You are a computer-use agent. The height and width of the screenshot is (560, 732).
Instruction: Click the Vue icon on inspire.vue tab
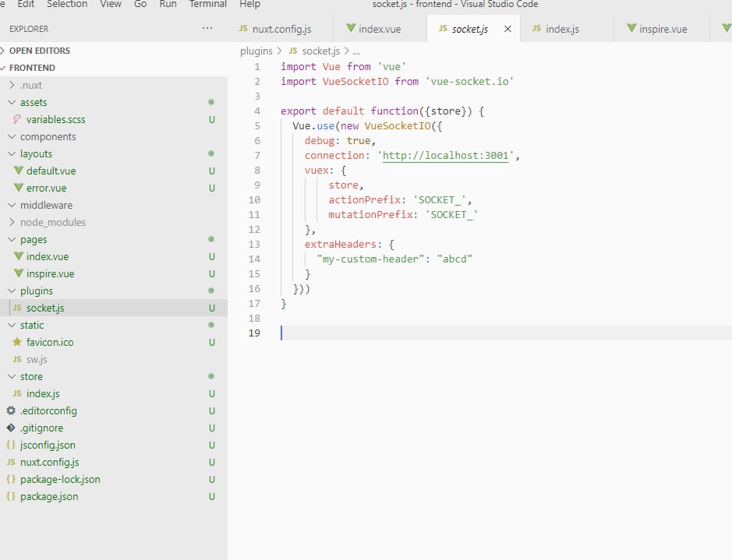pos(631,29)
